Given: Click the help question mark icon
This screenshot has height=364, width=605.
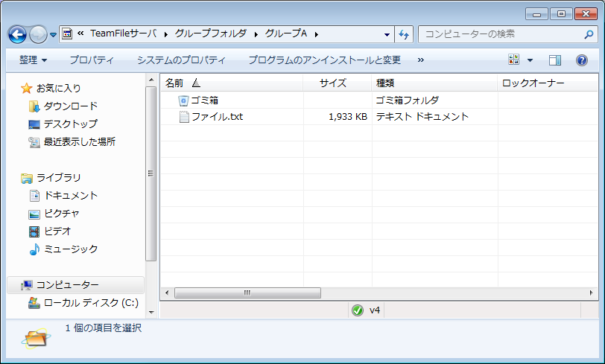Looking at the screenshot, I should pos(582,60).
